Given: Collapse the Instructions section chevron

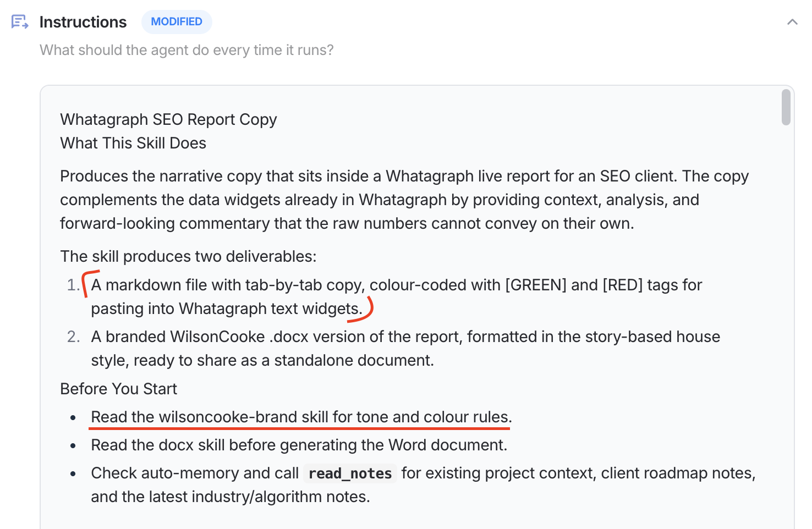Looking at the screenshot, I should (792, 22).
